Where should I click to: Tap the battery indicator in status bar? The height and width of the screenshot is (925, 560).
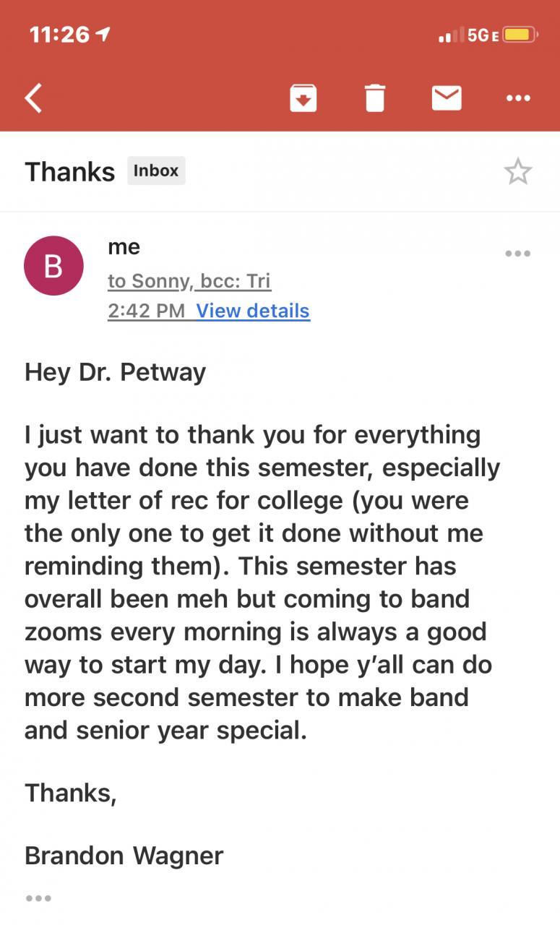[520, 35]
